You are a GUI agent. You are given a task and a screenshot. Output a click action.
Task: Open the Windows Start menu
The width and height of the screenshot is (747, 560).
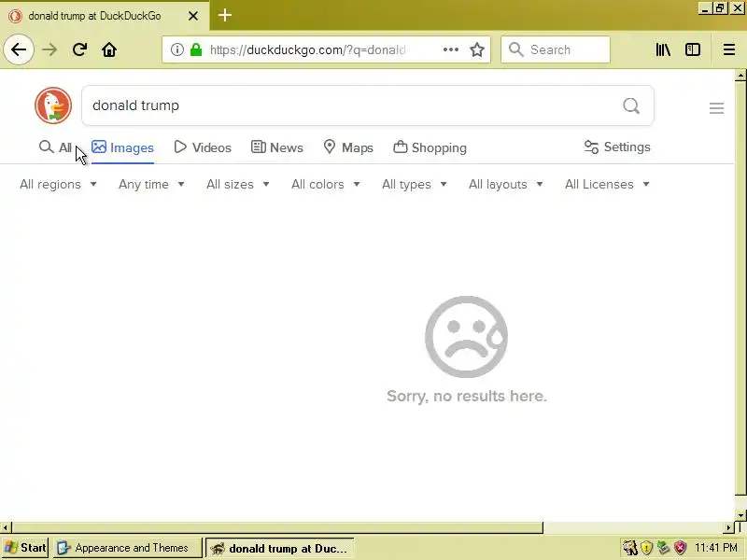click(25, 548)
